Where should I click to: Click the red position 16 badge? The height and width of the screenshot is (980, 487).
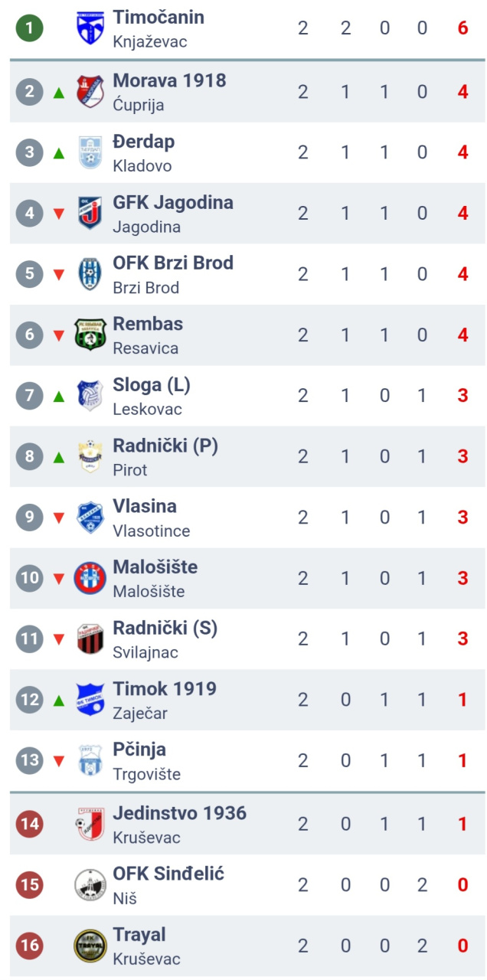click(x=30, y=946)
